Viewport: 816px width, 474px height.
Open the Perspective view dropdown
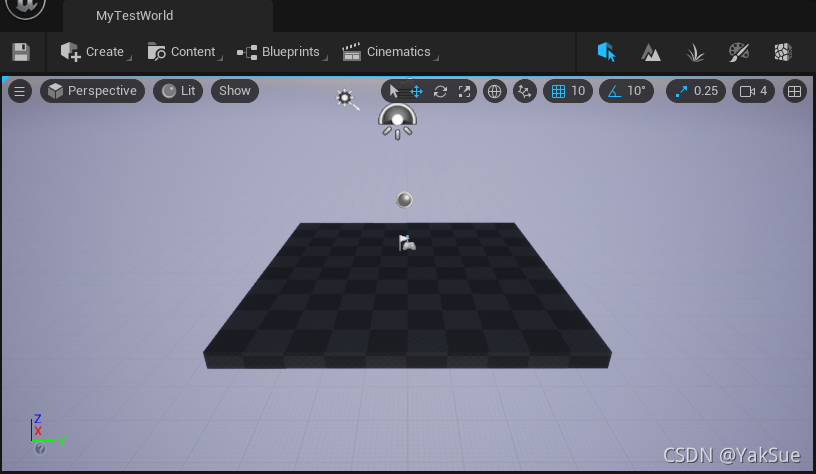[92, 91]
